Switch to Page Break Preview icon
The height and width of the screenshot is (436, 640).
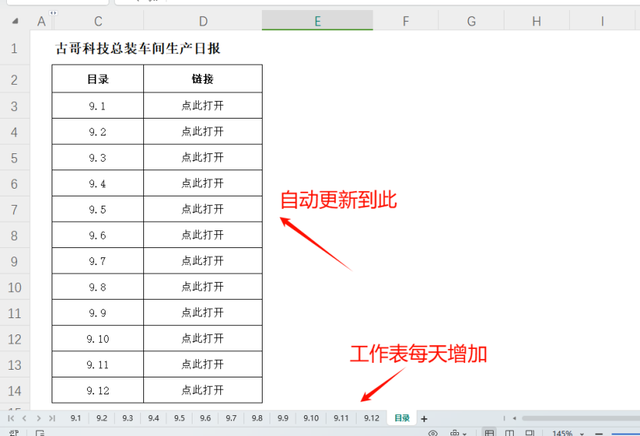tap(529, 433)
